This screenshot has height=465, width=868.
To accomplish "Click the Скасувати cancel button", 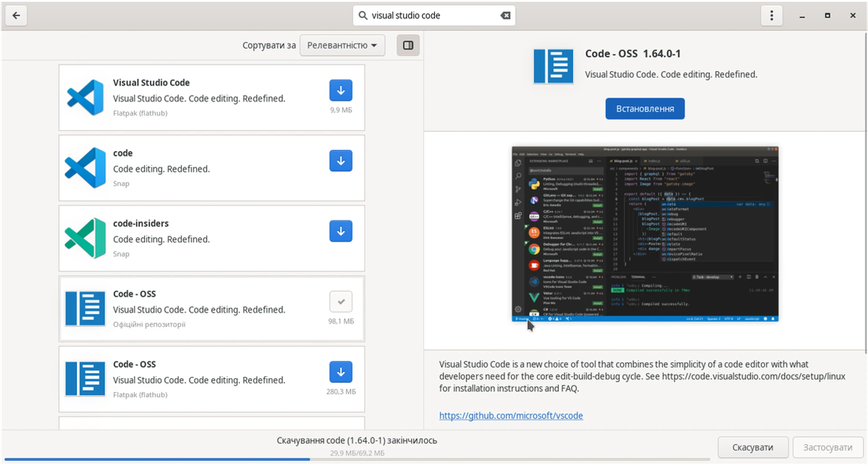I will [753, 447].
